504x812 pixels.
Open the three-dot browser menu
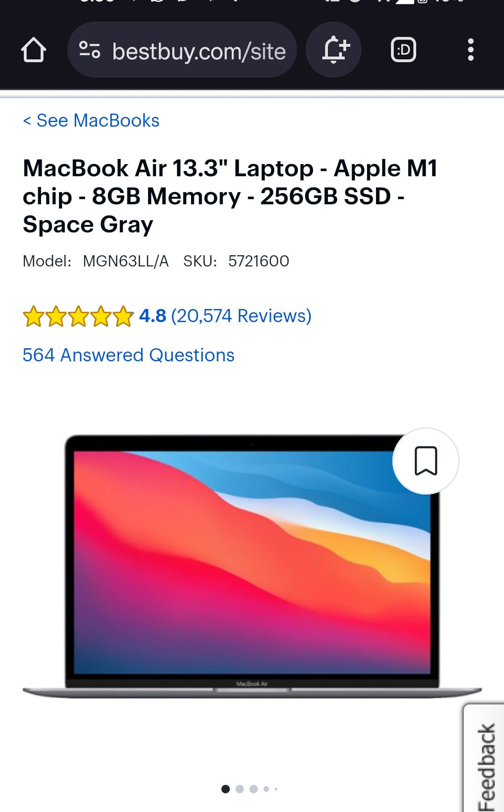coord(470,50)
